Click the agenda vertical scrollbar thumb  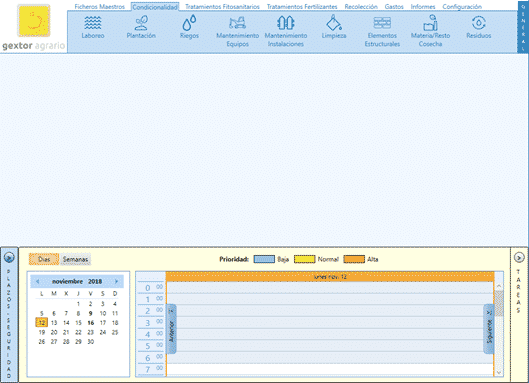[499, 303]
